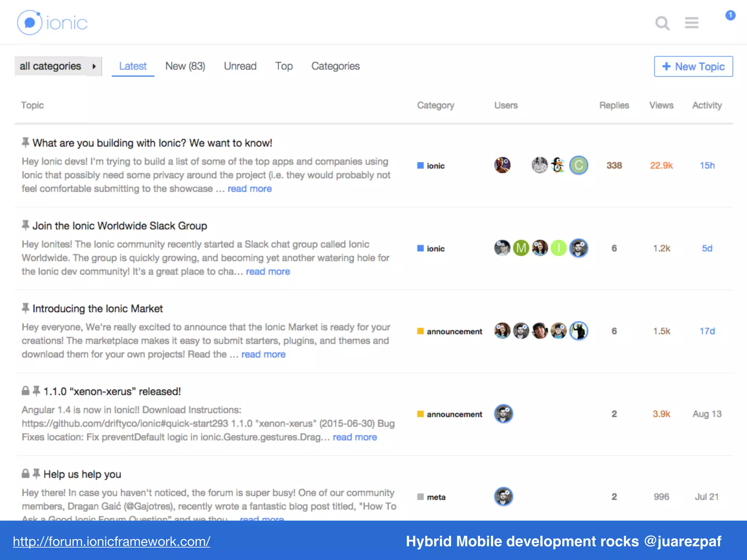Viewport: 747px width, 560px height.
Task: Open 'Introducing the Ionic Market' topic
Action: coord(97,308)
